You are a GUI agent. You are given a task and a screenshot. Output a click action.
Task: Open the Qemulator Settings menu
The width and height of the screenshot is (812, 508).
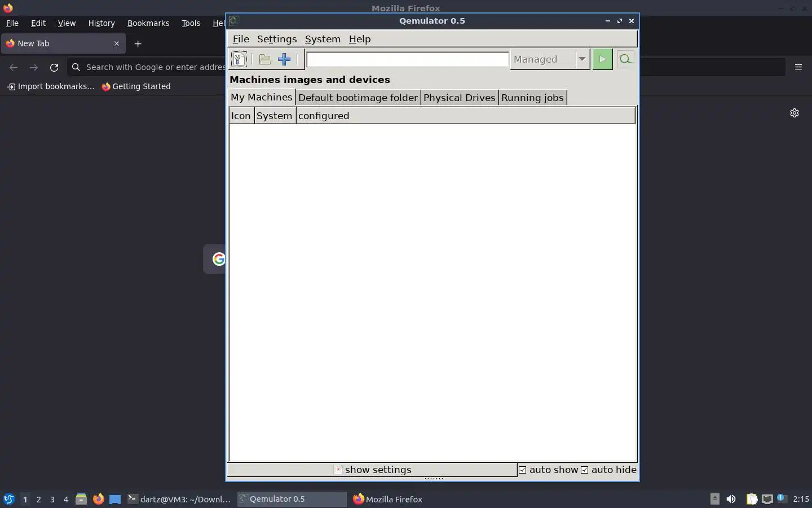point(277,39)
